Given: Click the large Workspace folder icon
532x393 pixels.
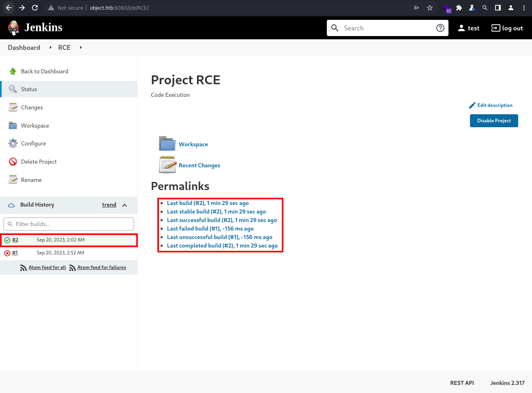Looking at the screenshot, I should pyautogui.click(x=167, y=144).
